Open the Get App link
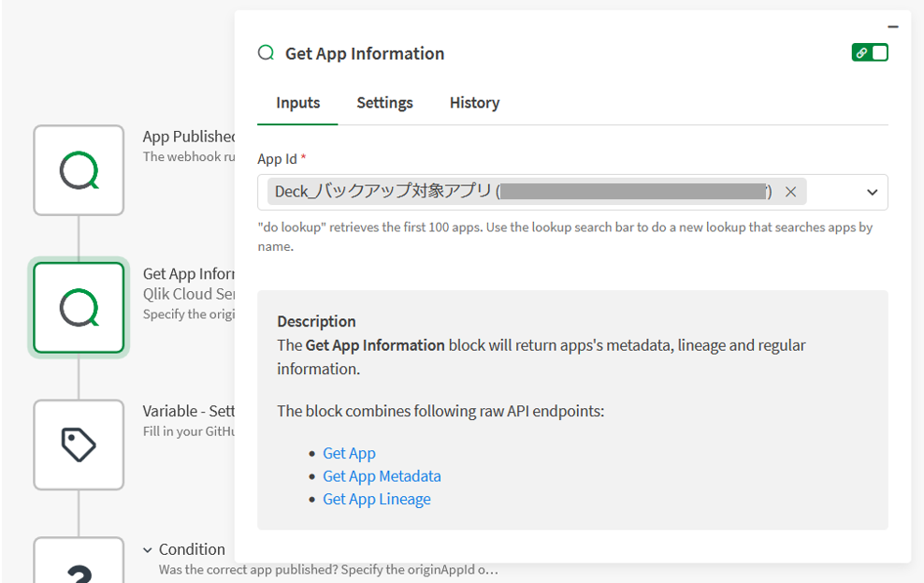 point(349,453)
